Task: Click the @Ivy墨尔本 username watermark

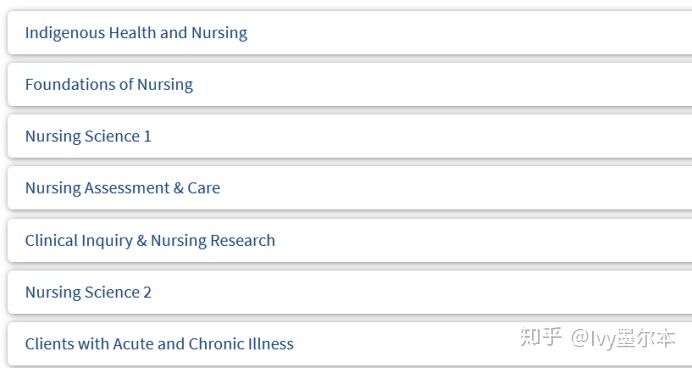Action: pyautogui.click(x=623, y=338)
